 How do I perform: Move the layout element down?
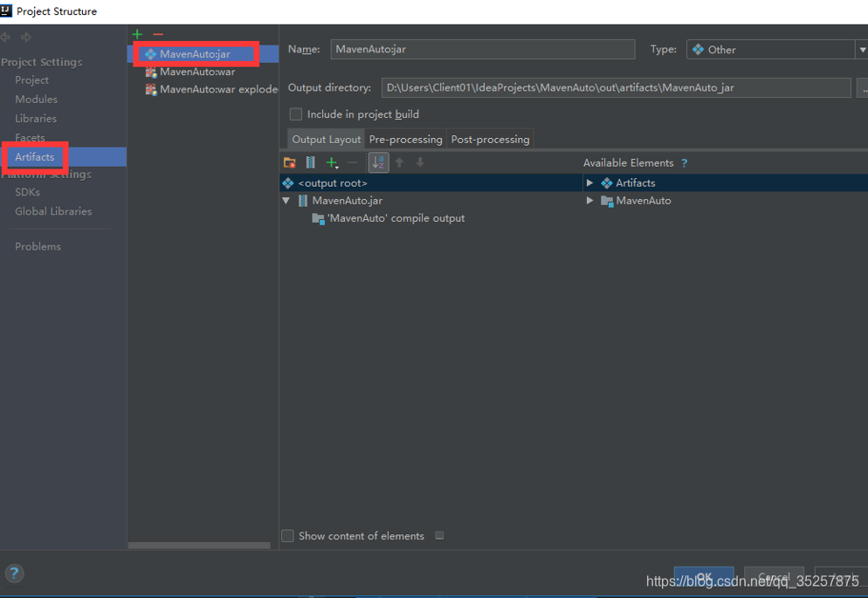pyautogui.click(x=420, y=162)
